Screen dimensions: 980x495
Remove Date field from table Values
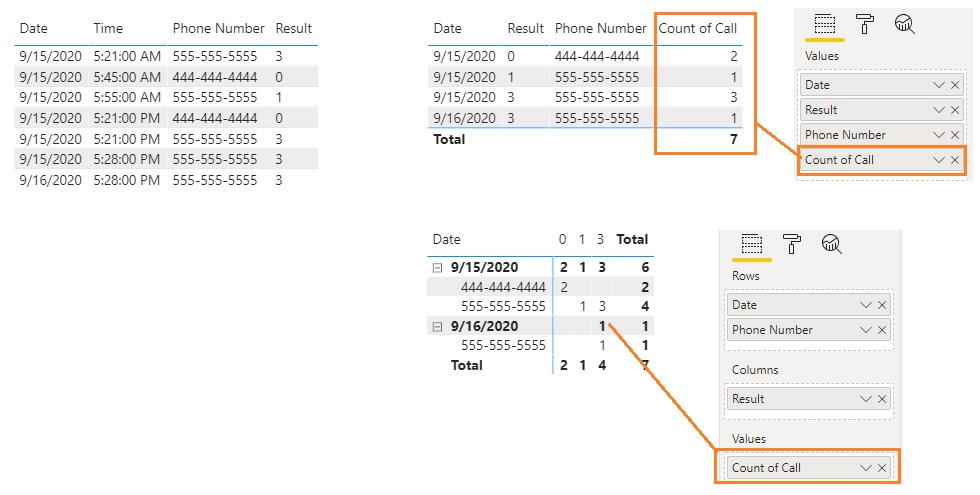pos(955,85)
